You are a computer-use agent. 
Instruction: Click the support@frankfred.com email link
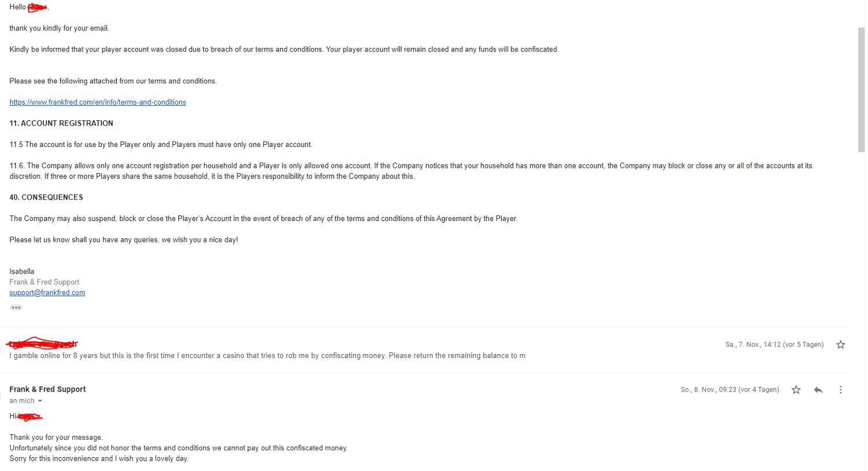click(x=47, y=293)
